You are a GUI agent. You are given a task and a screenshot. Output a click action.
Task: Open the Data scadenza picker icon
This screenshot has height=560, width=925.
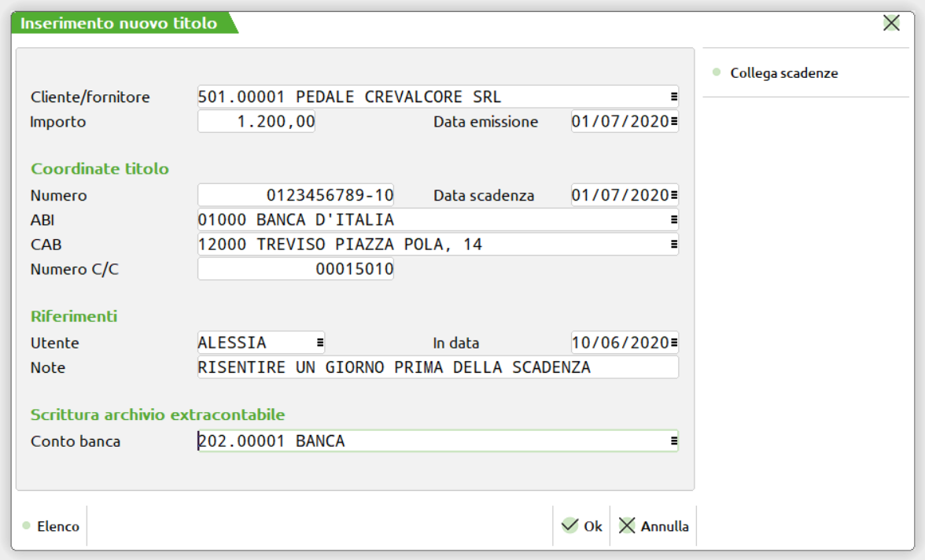coord(673,195)
